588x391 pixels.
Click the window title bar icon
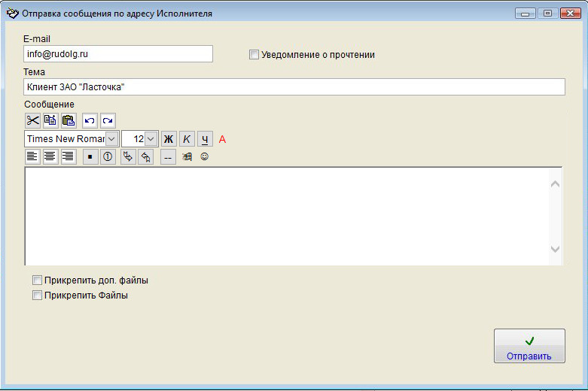coord(12,13)
